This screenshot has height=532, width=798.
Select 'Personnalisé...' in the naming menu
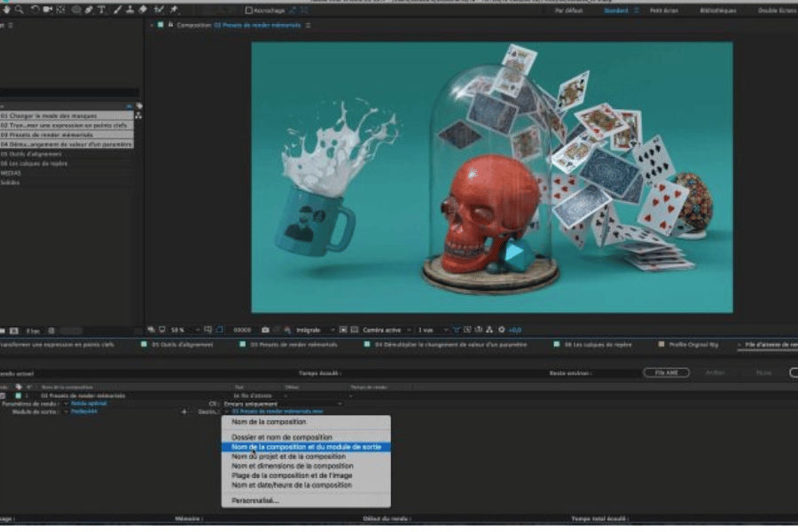tap(255, 500)
